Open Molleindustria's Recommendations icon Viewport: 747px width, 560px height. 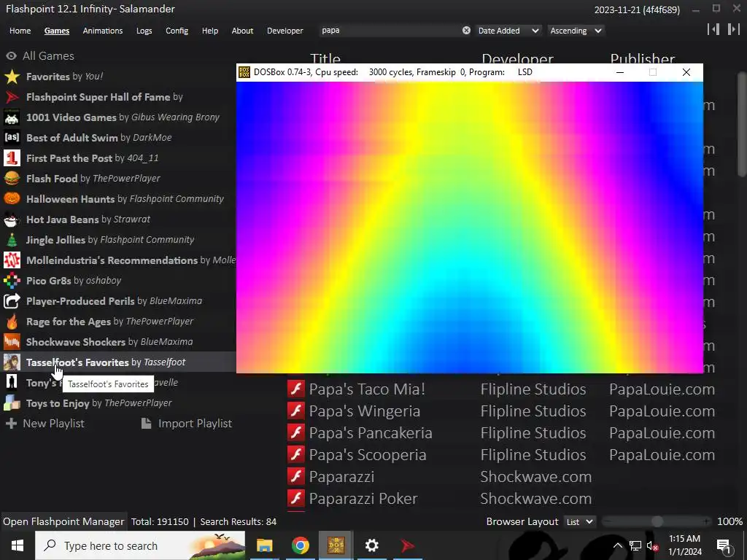pyautogui.click(x=12, y=260)
